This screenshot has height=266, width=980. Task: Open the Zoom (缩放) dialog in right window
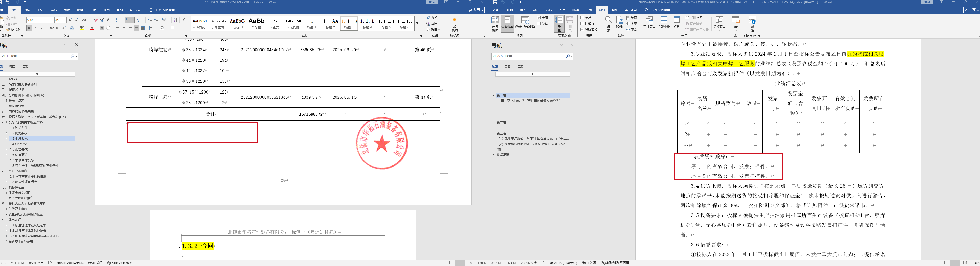pos(608,23)
